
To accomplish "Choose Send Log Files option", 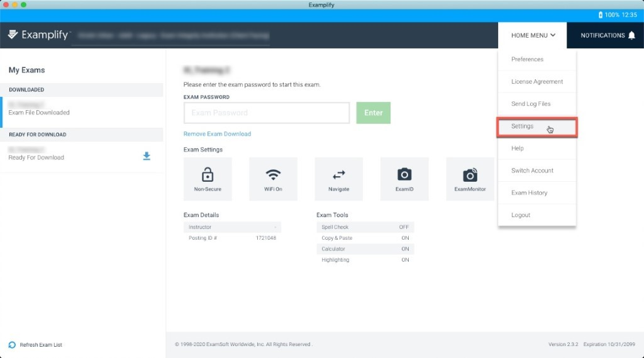I will click(x=531, y=104).
